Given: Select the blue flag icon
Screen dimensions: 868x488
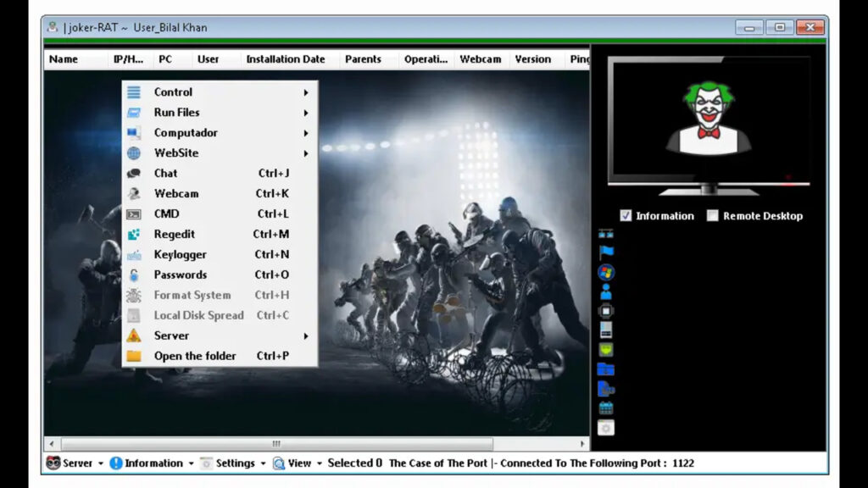Looking at the screenshot, I should [606, 252].
